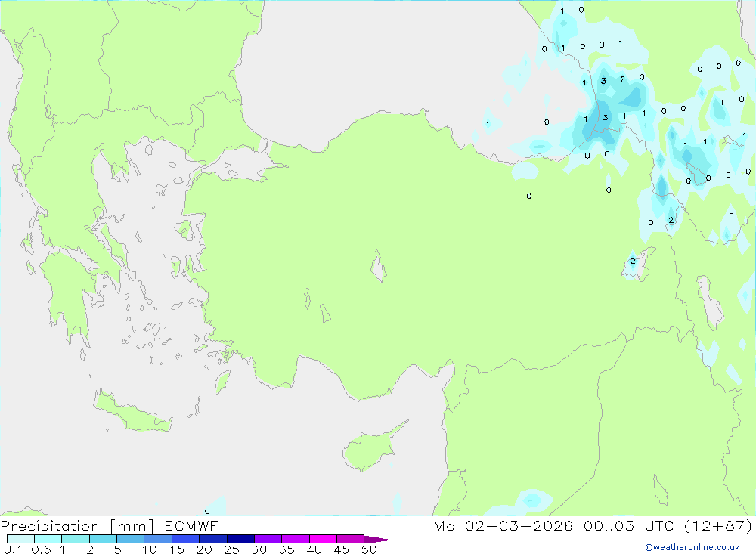Screen dimensions: 756x554
Task: Click the purple above-50 legend arrow
Action: [x=377, y=539]
